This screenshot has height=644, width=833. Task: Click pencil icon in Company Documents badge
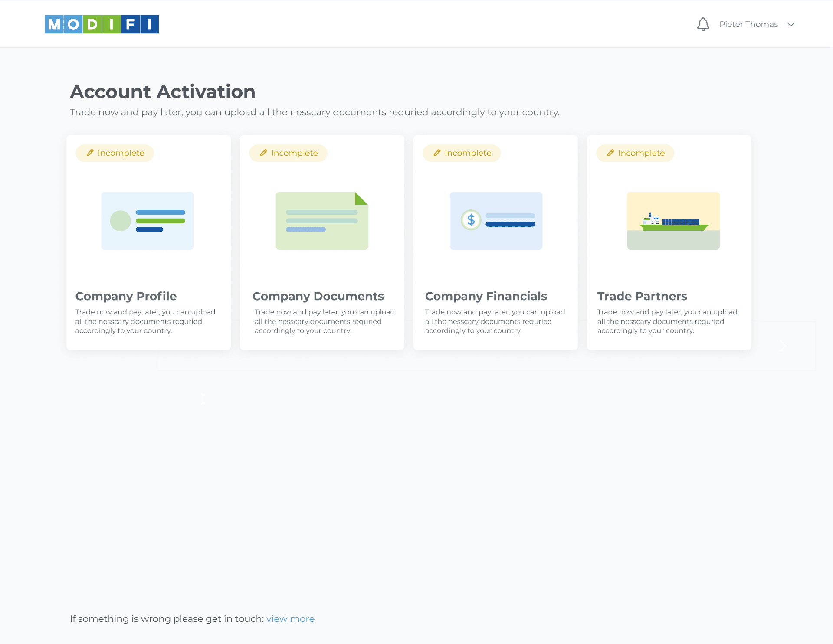point(263,153)
